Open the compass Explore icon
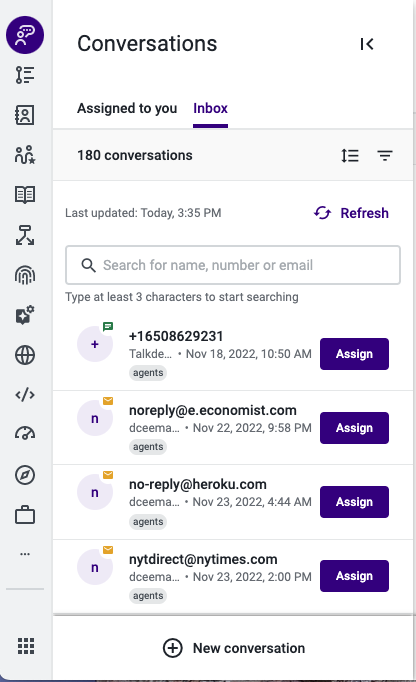Image resolution: width=416 pixels, height=682 pixels. pyautogui.click(x=25, y=475)
